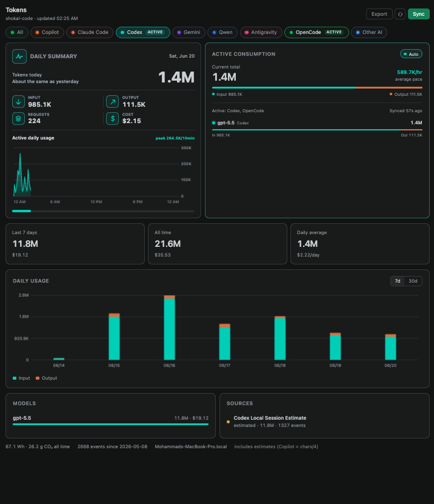Click the $2.15 cost value
The height and width of the screenshot is (504, 434).
[x=132, y=121]
